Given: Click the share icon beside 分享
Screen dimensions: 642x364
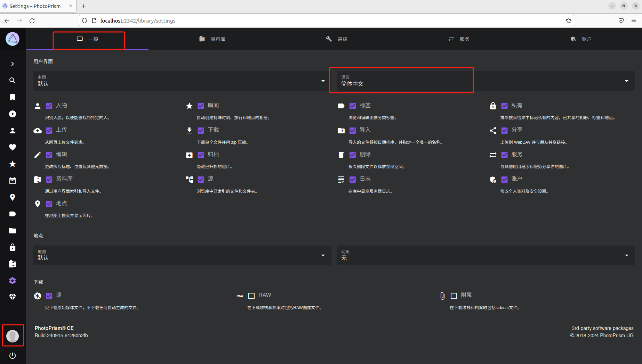Looking at the screenshot, I should [x=493, y=131].
